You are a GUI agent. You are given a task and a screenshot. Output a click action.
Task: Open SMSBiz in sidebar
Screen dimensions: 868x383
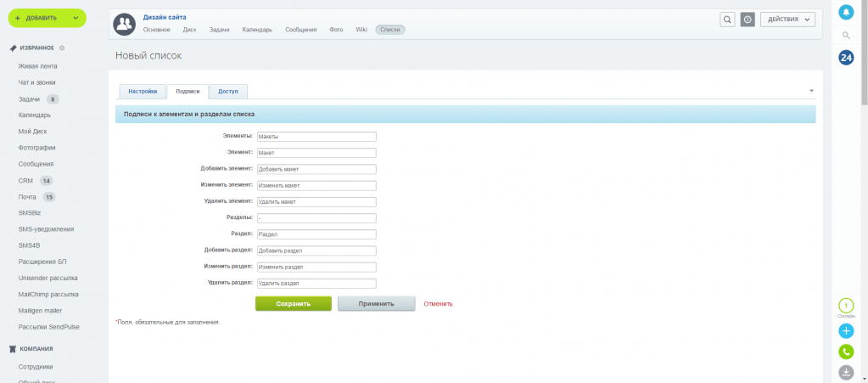(30, 213)
